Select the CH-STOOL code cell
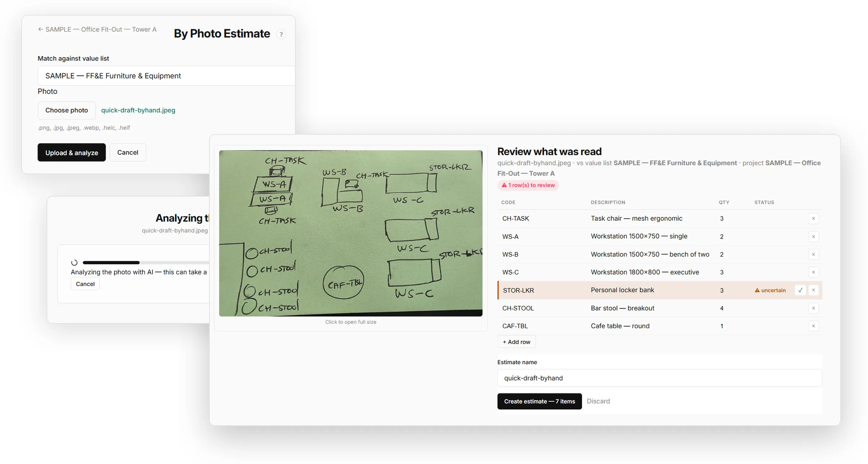The image size is (868, 464). point(518,308)
